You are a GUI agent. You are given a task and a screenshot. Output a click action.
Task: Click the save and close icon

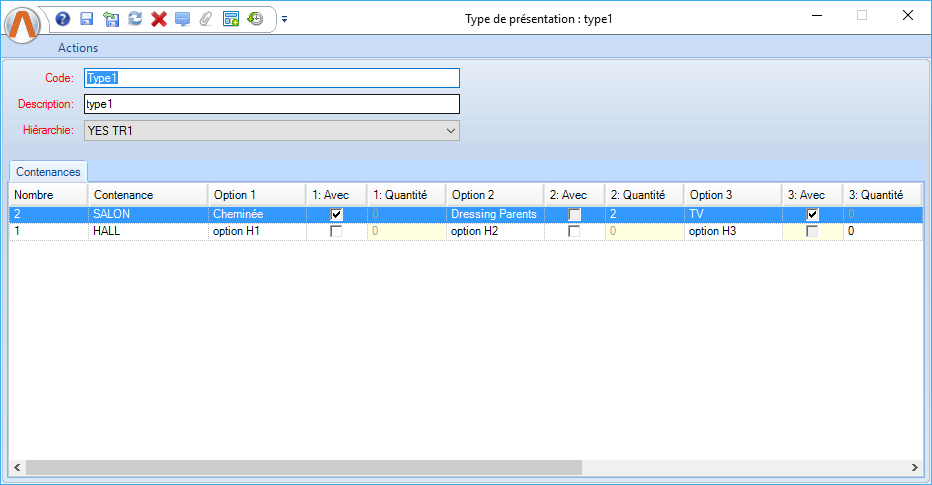(x=111, y=18)
